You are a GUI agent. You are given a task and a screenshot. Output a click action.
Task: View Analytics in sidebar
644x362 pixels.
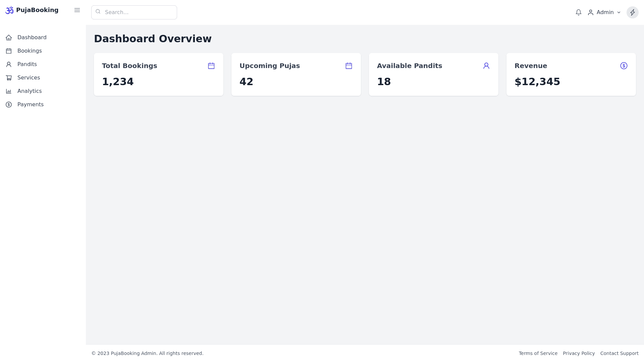click(x=30, y=91)
